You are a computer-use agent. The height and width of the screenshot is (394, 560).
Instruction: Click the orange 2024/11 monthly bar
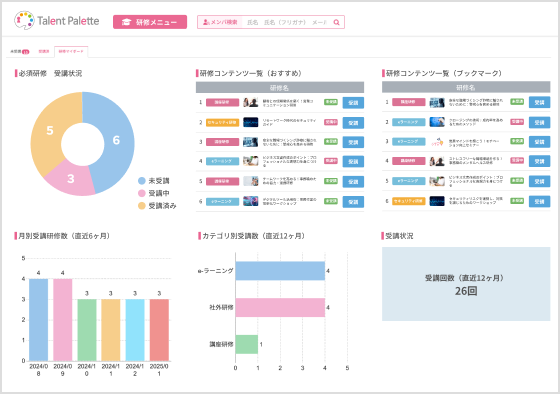point(111,330)
